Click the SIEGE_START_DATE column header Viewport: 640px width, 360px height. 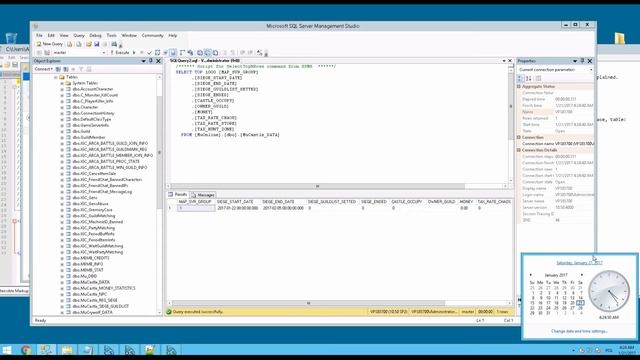pyautogui.click(x=236, y=202)
